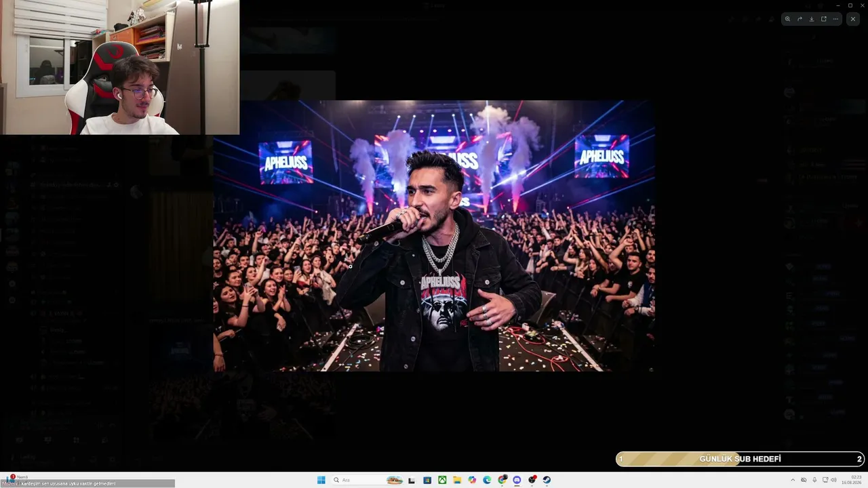Click the GÜNLÜK SUB HEDEFİ progress bar

pyautogui.click(x=740, y=459)
